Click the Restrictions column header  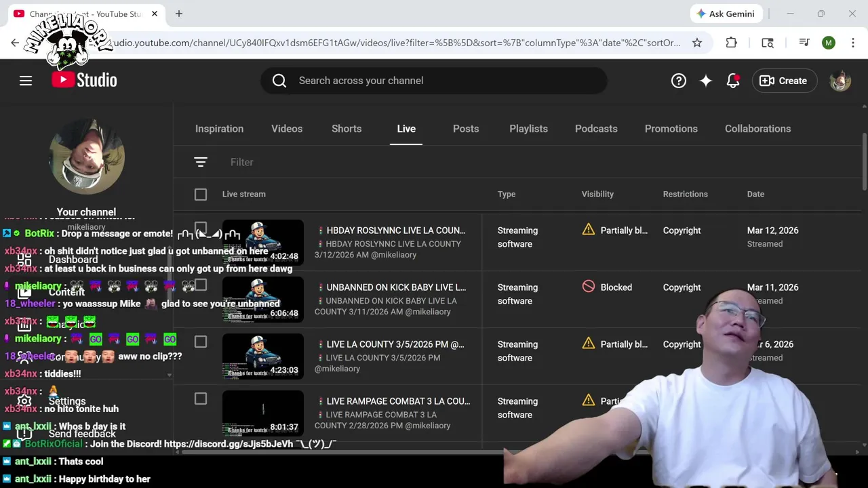tap(685, 195)
